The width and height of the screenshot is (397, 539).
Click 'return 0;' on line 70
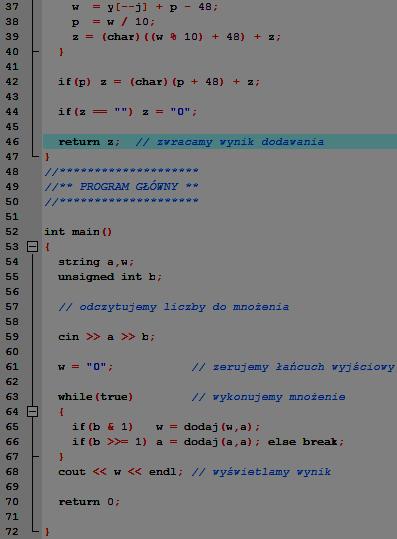point(89,502)
